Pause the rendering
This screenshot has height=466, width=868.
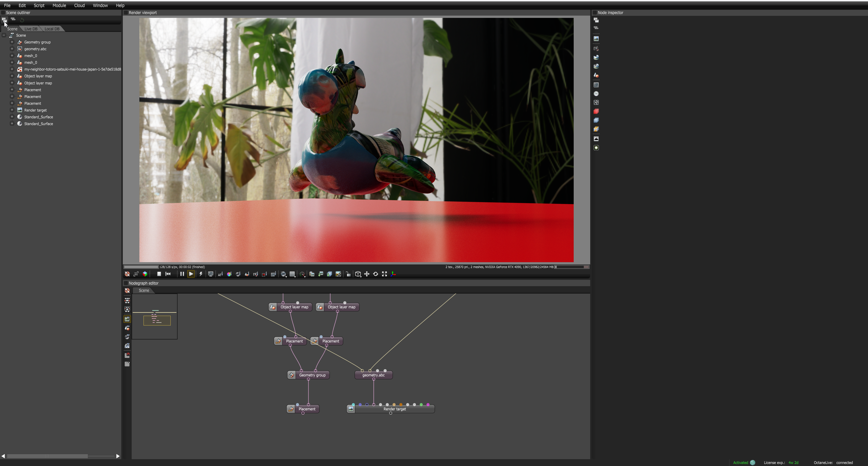[x=182, y=274]
